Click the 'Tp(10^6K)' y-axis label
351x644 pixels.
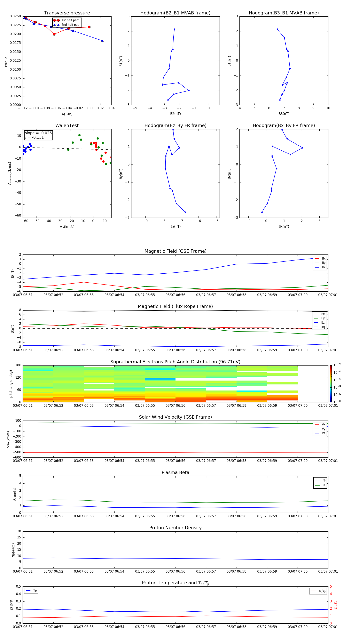11,605
